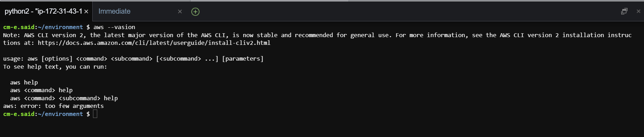Open a new terminal tab with plus icon
644x137 pixels.
pyautogui.click(x=195, y=12)
